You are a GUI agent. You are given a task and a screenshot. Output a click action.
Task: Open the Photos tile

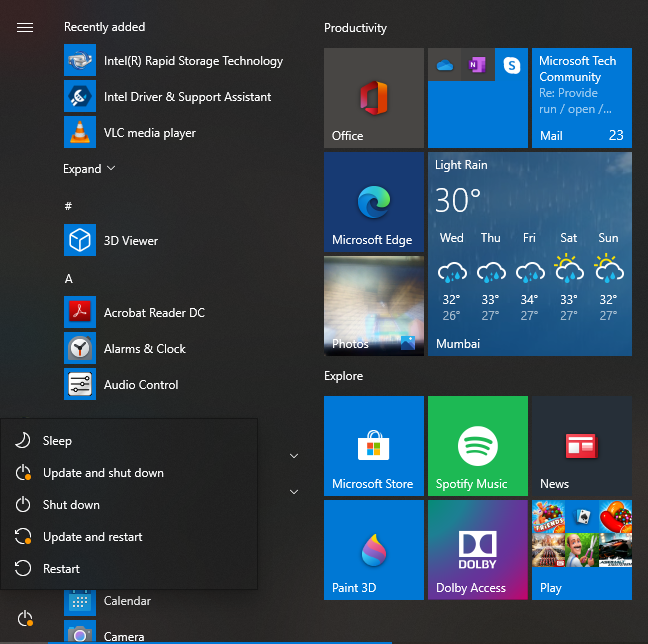(374, 306)
